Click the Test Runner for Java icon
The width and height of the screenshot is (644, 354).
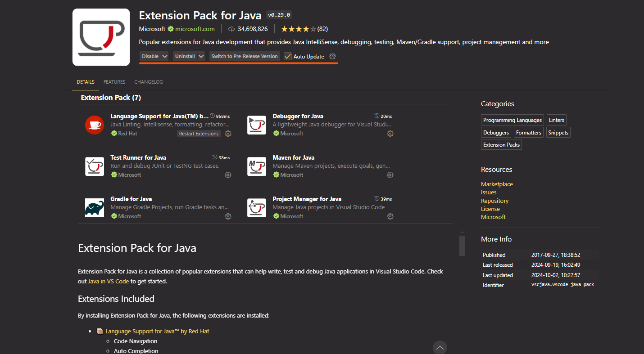(x=95, y=166)
